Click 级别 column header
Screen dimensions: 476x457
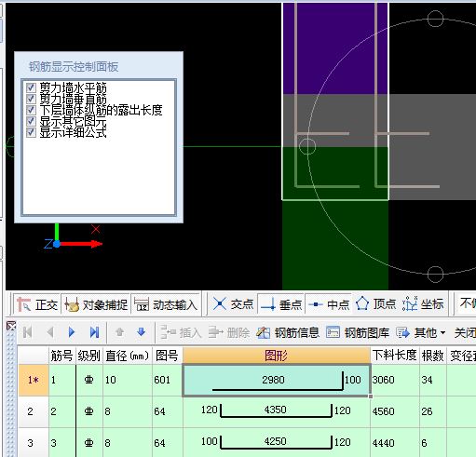(88, 356)
